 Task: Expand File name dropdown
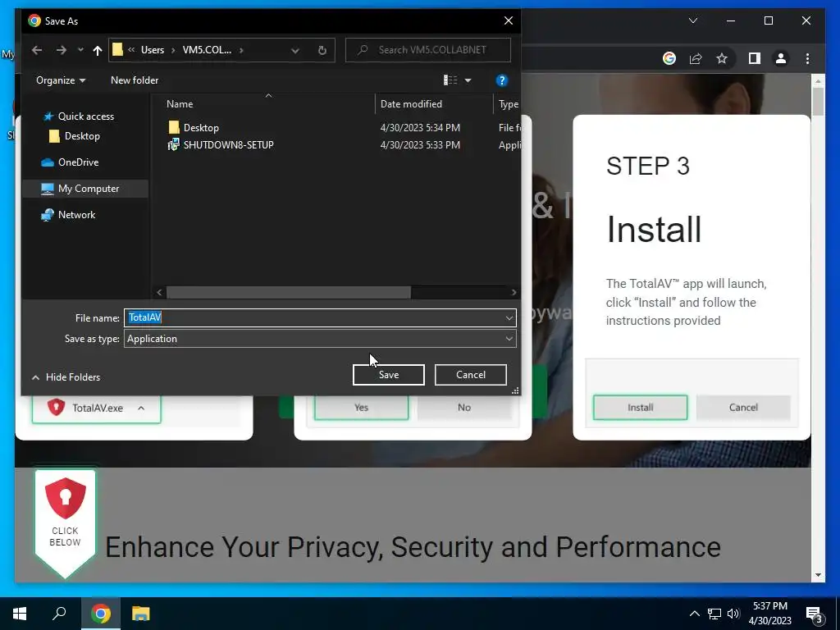point(509,318)
